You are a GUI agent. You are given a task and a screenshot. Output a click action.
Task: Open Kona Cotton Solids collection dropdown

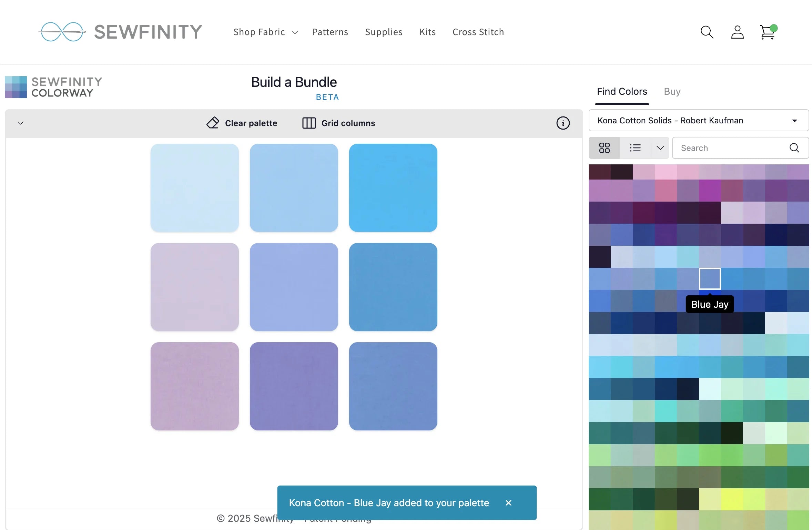click(x=699, y=120)
